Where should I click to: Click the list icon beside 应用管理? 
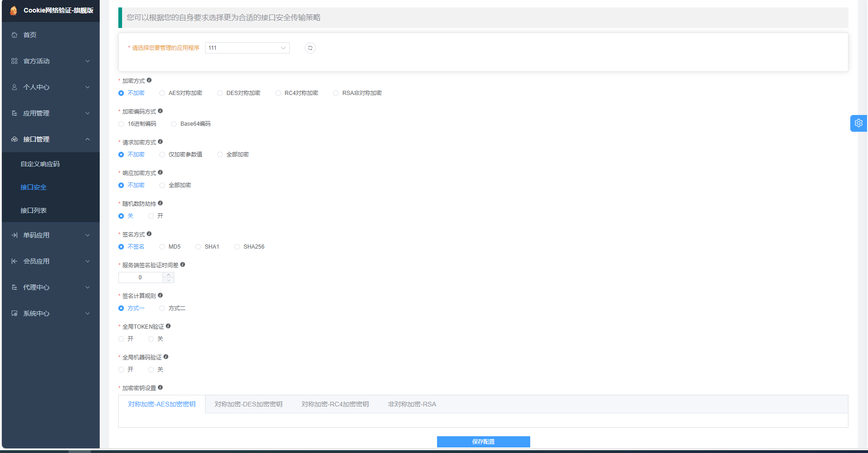(14, 113)
